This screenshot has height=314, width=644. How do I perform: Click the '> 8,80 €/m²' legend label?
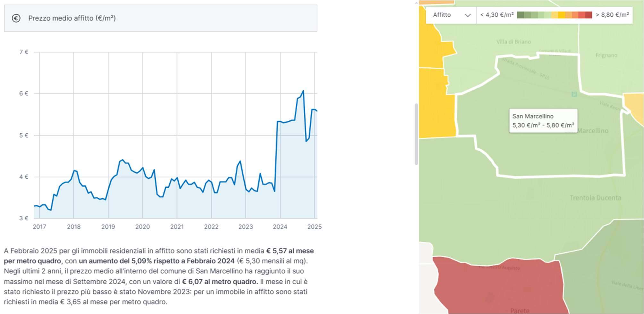(612, 15)
